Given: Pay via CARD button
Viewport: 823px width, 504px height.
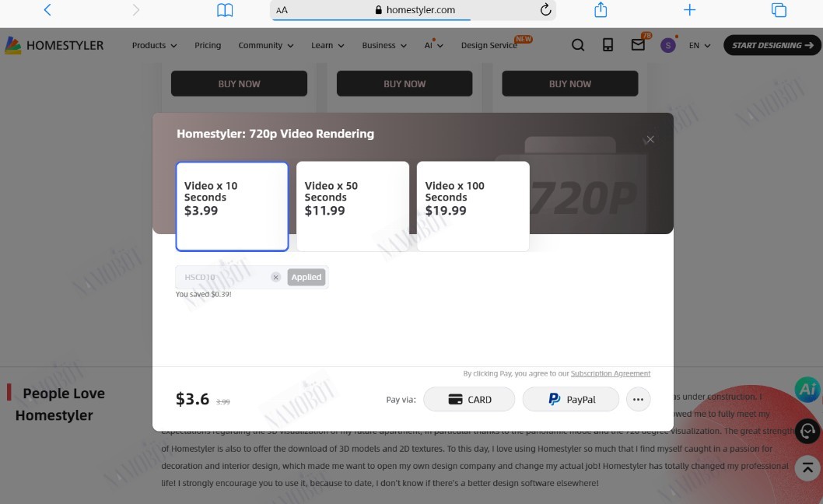Looking at the screenshot, I should point(469,400).
